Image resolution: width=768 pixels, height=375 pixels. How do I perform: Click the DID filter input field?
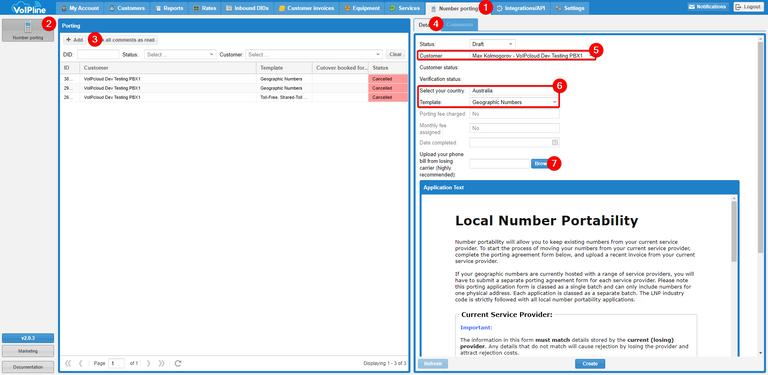(98, 55)
